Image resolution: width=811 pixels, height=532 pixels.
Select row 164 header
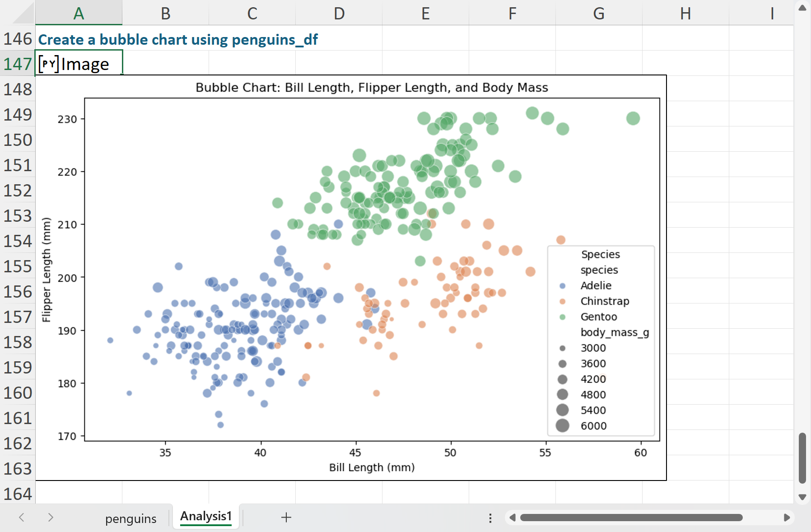tap(18, 494)
